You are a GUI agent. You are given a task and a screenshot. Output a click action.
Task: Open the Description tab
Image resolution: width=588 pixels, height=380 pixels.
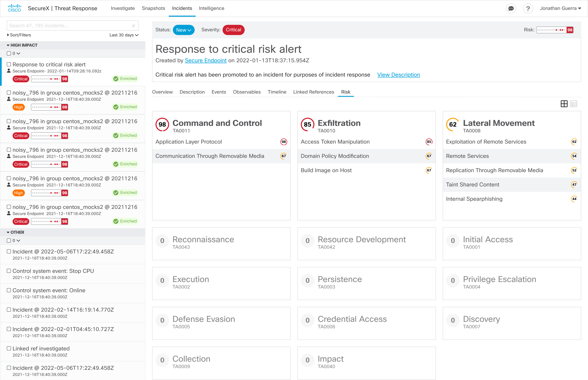192,92
